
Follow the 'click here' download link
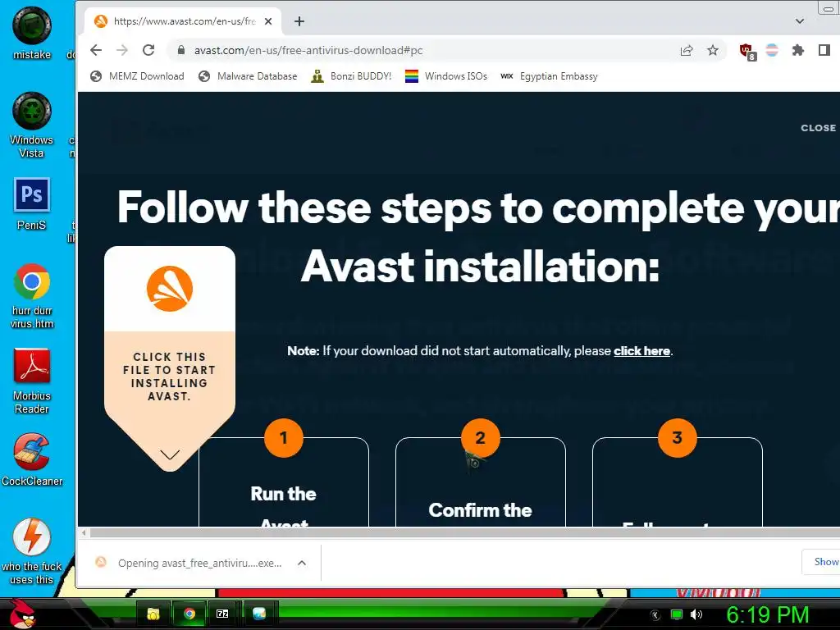(641, 351)
